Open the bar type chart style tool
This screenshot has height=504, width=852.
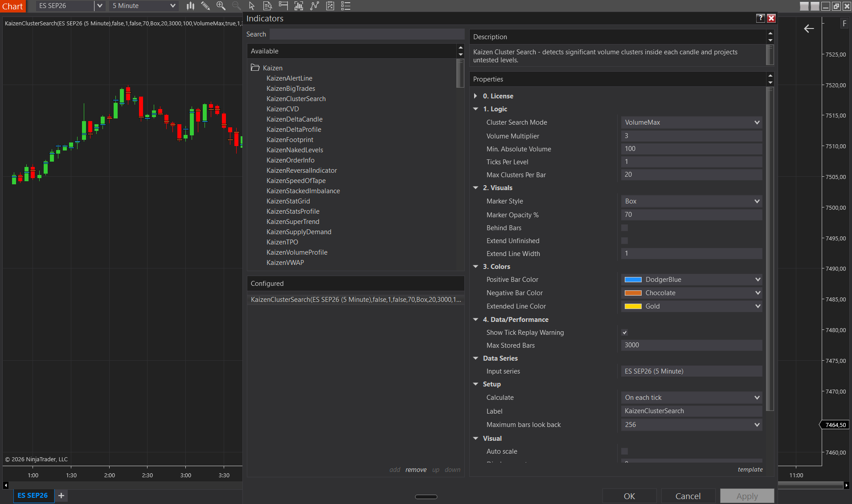(190, 6)
